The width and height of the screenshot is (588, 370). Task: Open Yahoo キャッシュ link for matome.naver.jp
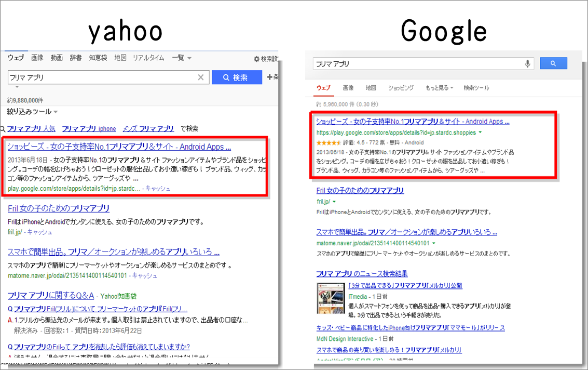(144, 276)
